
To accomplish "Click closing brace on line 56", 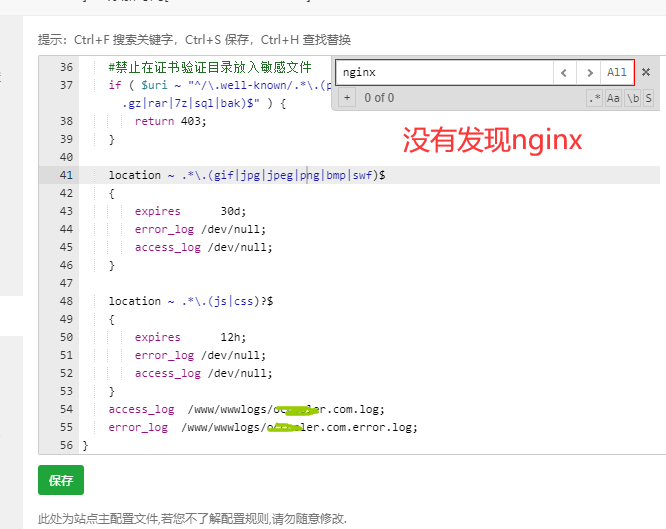I will tap(85, 445).
